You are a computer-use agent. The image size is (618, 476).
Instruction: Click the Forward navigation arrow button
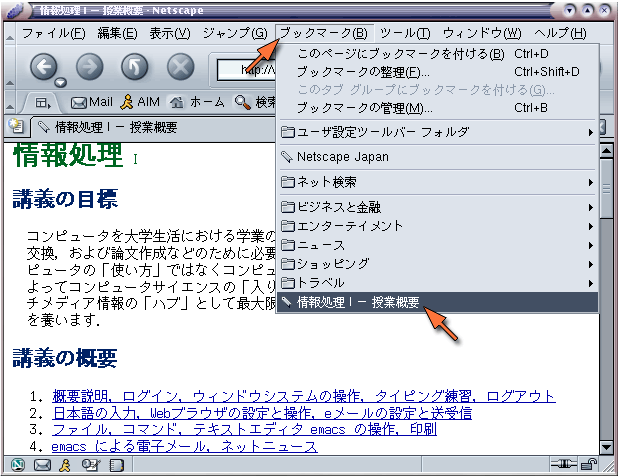pyautogui.click(x=89, y=67)
